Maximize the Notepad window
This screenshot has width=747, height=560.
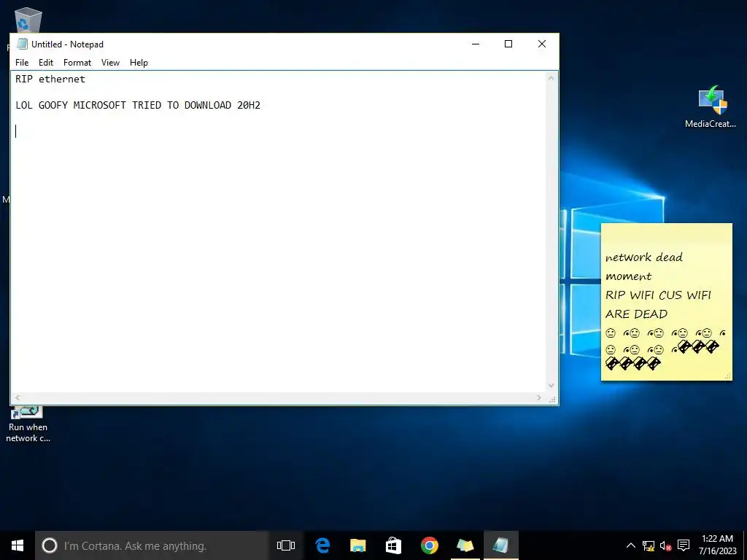[x=508, y=44]
